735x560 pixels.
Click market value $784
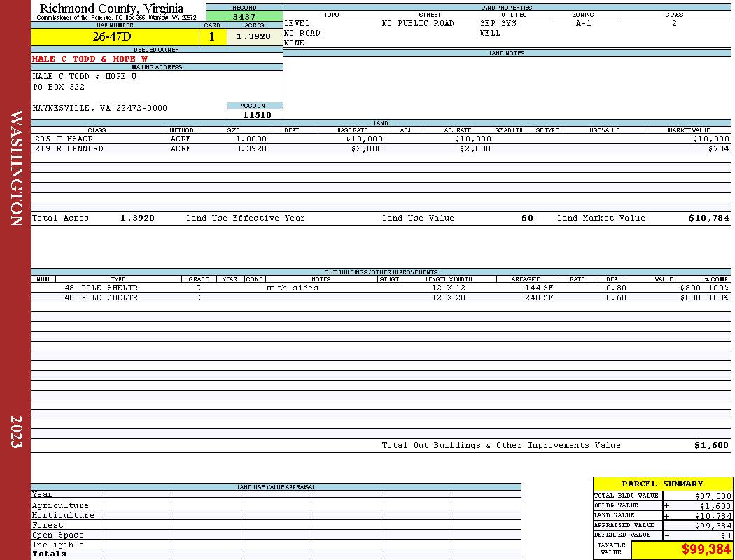719,148
